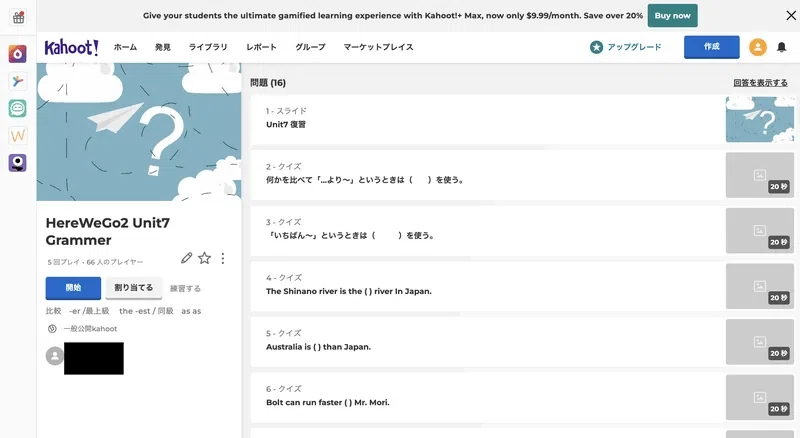The width and height of the screenshot is (800, 438).
Task: Open the three-dot options menu for the kahoot
Action: tap(223, 258)
